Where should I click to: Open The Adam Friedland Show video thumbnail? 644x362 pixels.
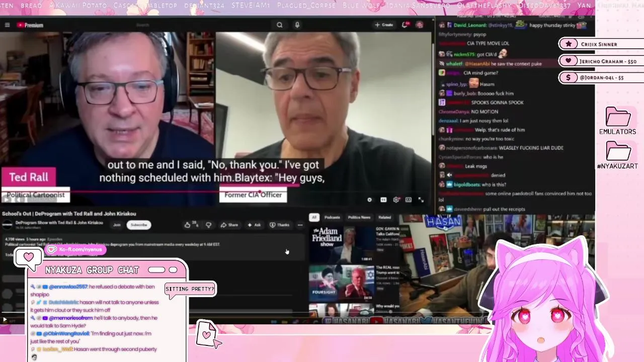point(342,244)
